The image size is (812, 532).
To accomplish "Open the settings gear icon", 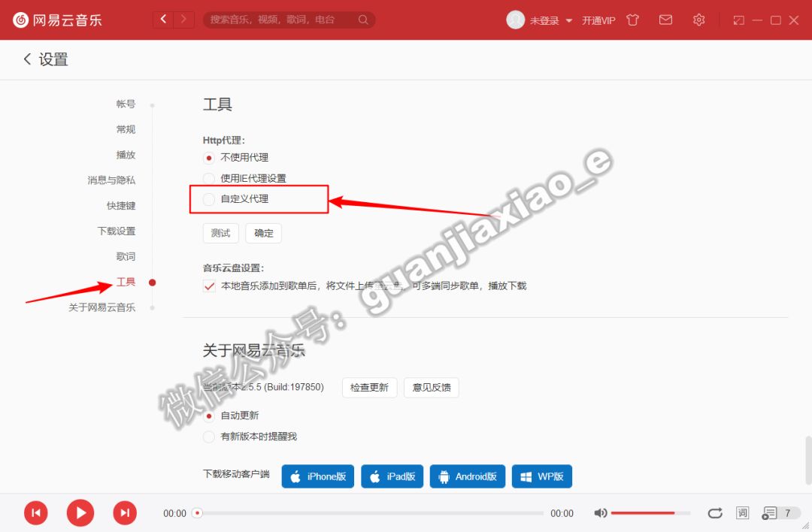I will pos(698,20).
